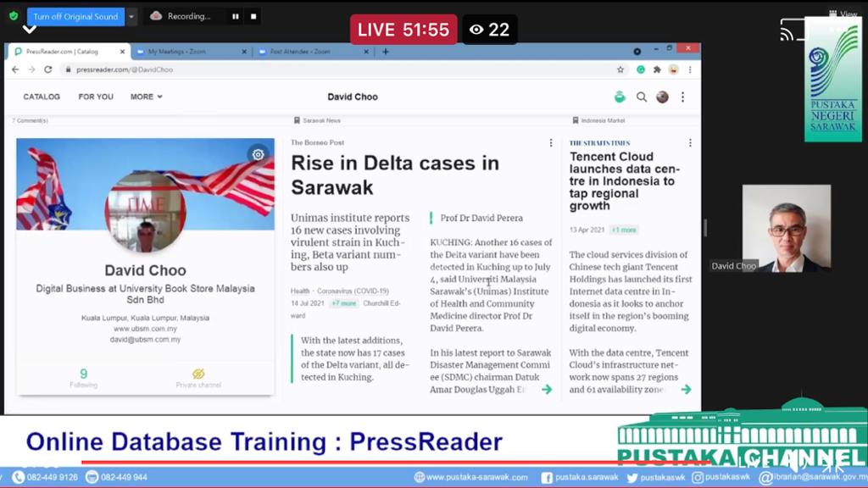Click the 14 Jul 2021 article date
868x488 pixels.
click(x=307, y=303)
